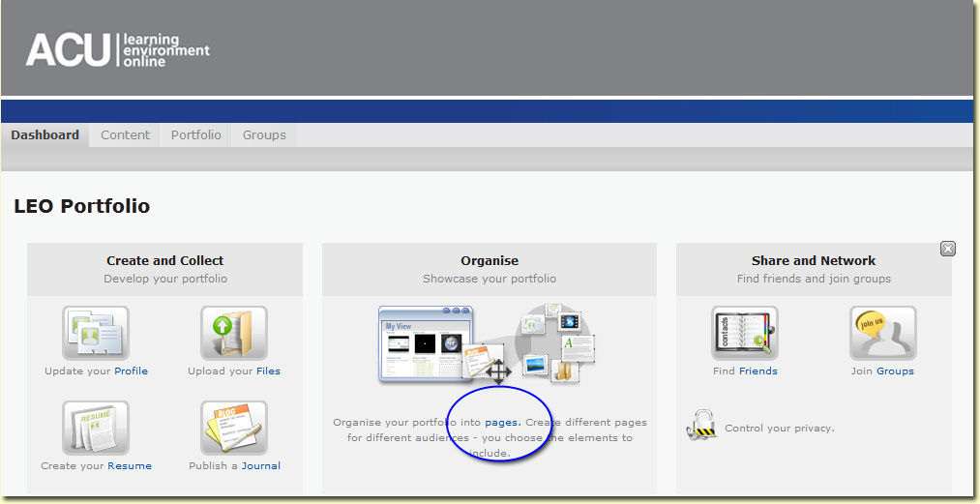
Task: Open the 'Resume' text link
Action: (x=130, y=466)
